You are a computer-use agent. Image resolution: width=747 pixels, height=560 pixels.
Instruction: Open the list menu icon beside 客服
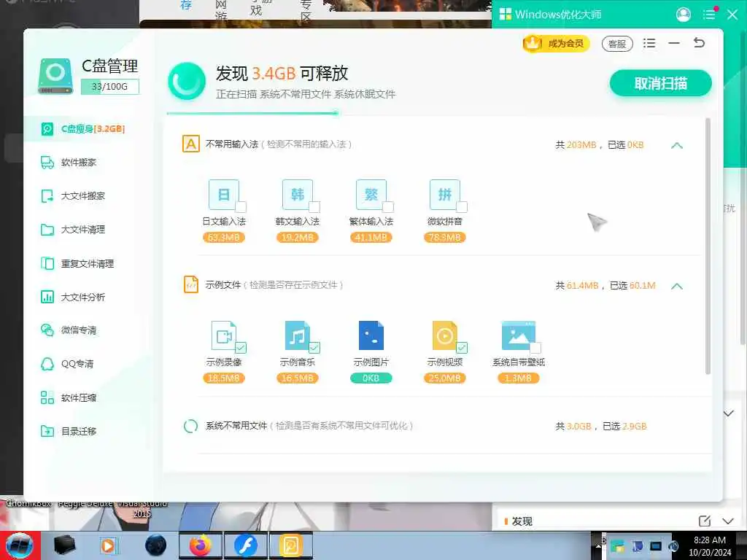pyautogui.click(x=649, y=43)
